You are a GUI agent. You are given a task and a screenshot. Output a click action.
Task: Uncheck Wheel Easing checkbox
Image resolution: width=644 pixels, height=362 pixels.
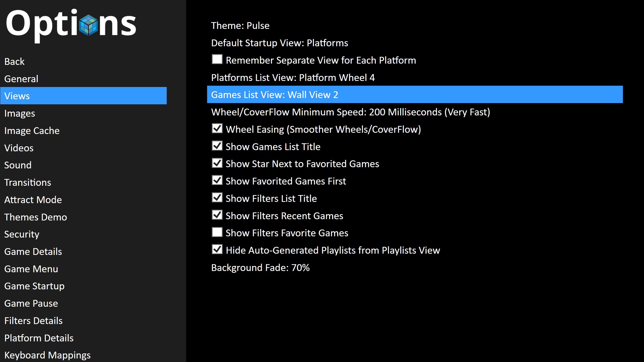tap(217, 128)
